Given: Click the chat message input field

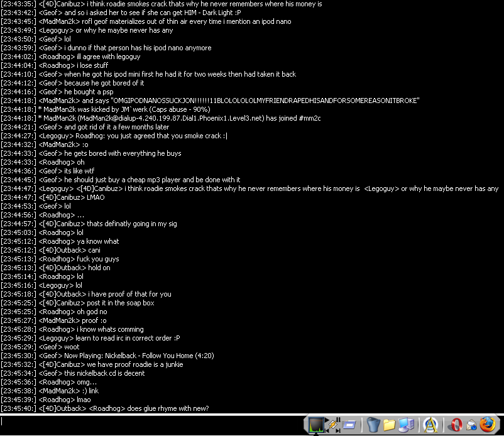Looking at the screenshot, I should 151,422.
